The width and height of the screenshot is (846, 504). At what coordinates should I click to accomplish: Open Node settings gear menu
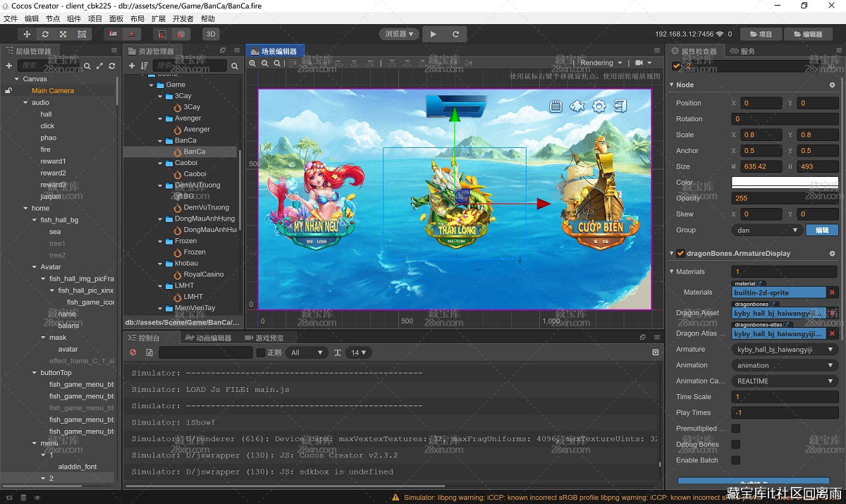point(832,85)
